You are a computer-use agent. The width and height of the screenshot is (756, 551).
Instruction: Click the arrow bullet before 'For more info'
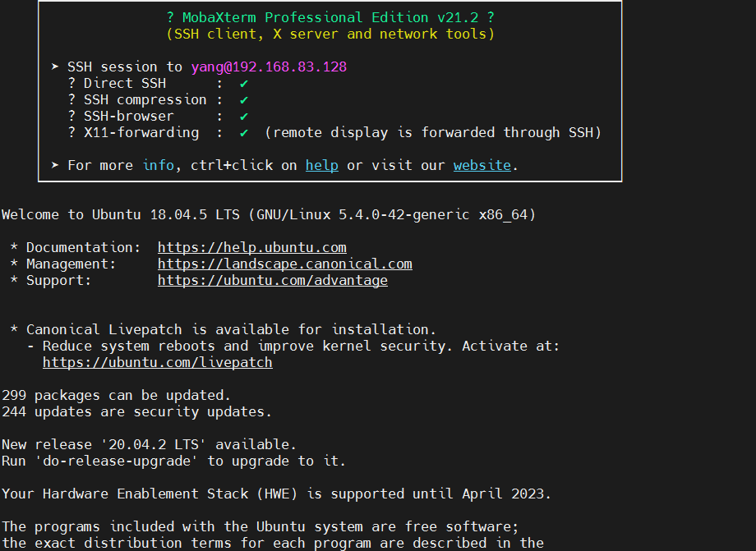click(x=55, y=166)
